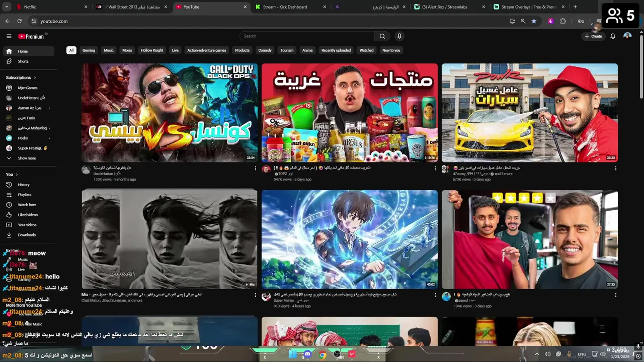
Task: Open History in sidebar
Action: pos(28,185)
